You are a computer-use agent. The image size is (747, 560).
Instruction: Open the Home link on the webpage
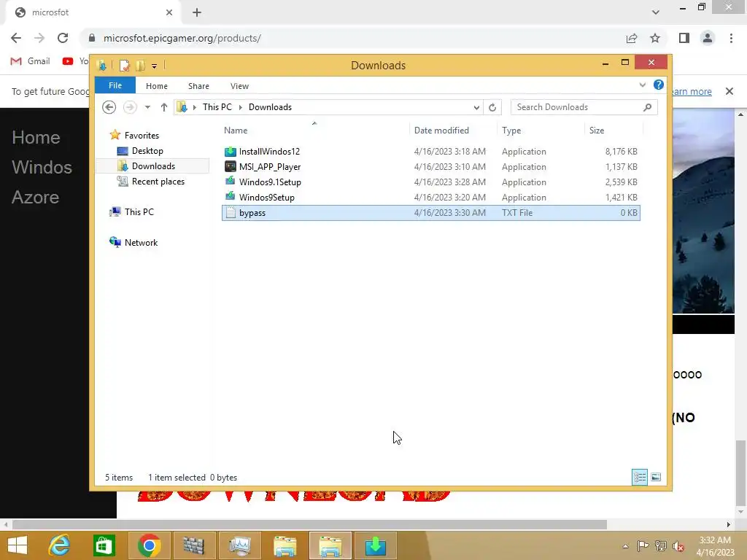click(36, 138)
